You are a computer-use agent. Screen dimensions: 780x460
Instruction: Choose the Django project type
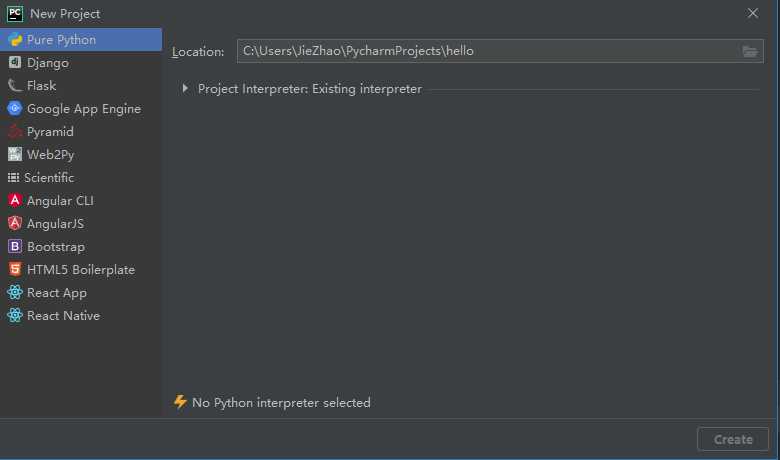click(x=81, y=63)
